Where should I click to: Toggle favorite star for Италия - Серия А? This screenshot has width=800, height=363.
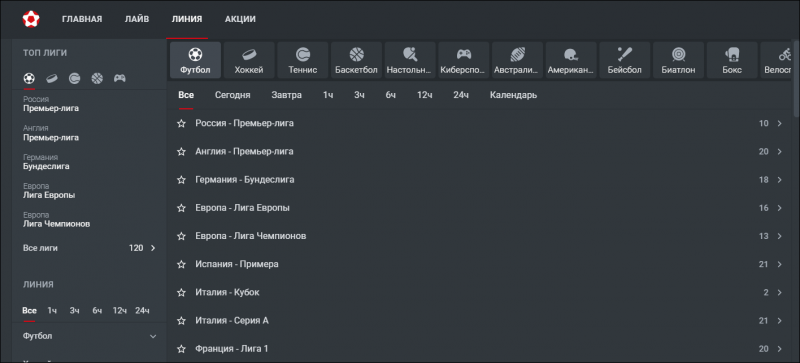pos(181,321)
